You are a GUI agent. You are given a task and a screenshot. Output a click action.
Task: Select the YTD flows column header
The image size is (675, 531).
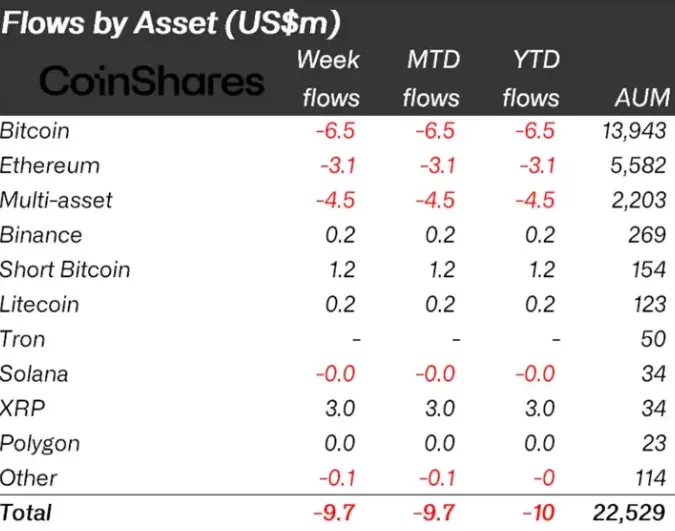[530, 78]
